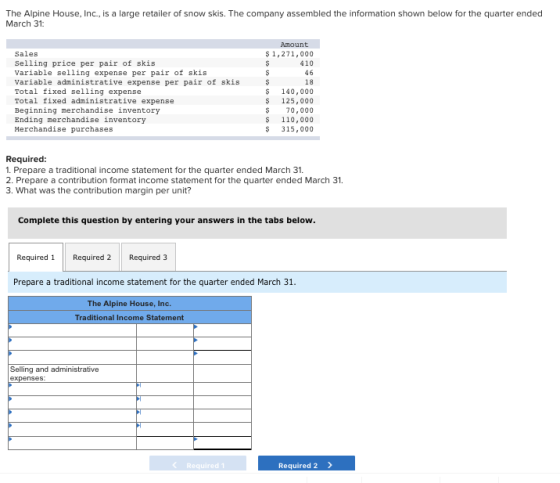Click second expense row middle amount cell
The height and width of the screenshot is (483, 560).
point(165,402)
